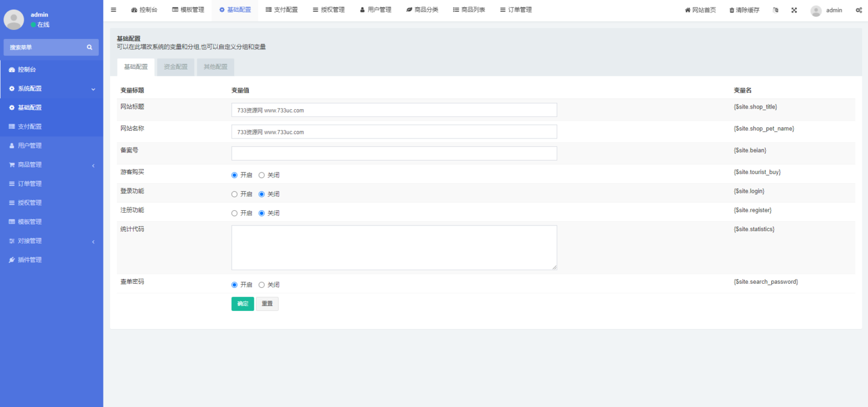868x407 pixels.
Task: Click the magnifier icon in menu search
Action: (89, 47)
